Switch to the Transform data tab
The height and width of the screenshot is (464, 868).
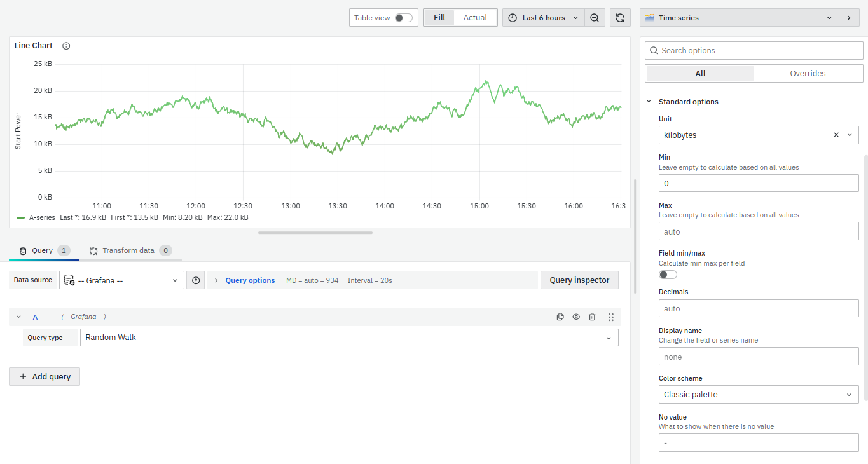pyautogui.click(x=129, y=250)
